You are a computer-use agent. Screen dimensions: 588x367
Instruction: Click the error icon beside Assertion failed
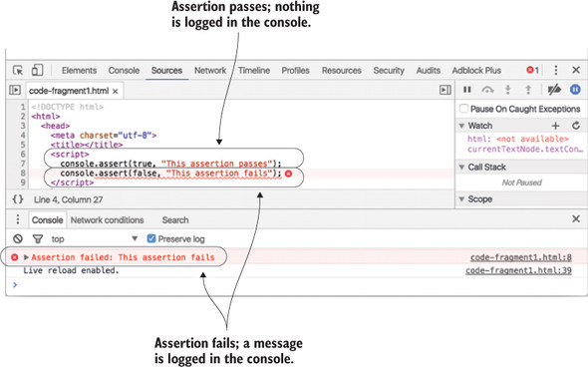pyautogui.click(x=15, y=257)
